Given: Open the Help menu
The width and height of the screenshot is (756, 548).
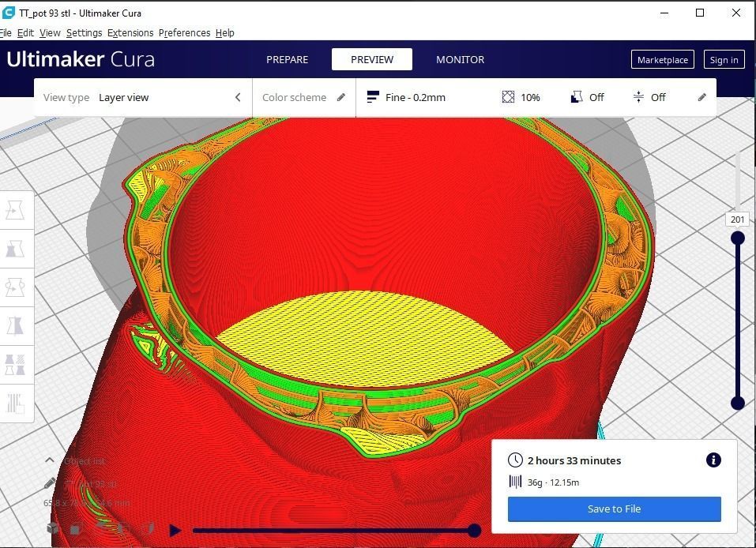Looking at the screenshot, I should click(224, 33).
